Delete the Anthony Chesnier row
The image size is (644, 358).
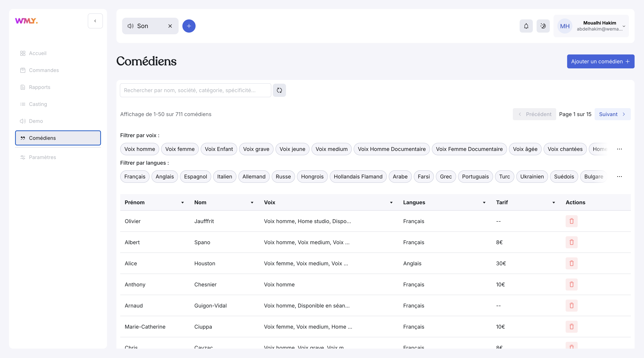[x=571, y=284]
